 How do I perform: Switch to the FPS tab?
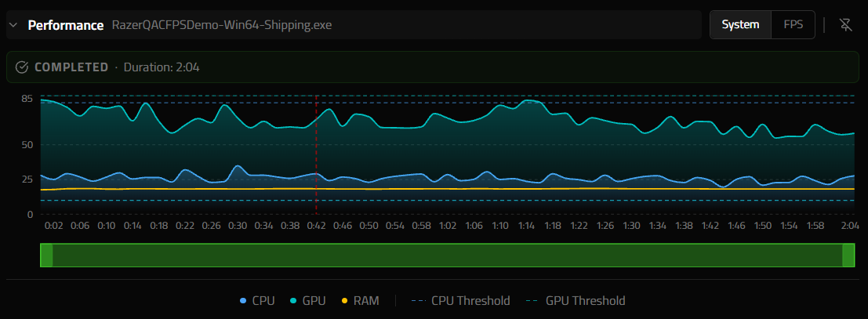793,24
